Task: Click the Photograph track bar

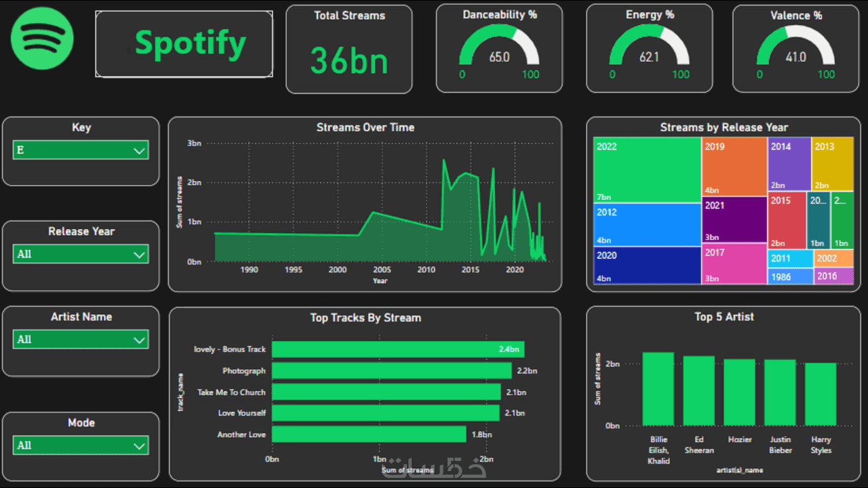Action: click(392, 371)
